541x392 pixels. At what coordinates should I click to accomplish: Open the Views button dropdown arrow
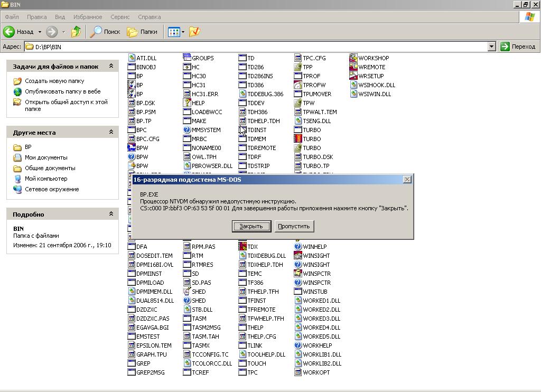183,32
